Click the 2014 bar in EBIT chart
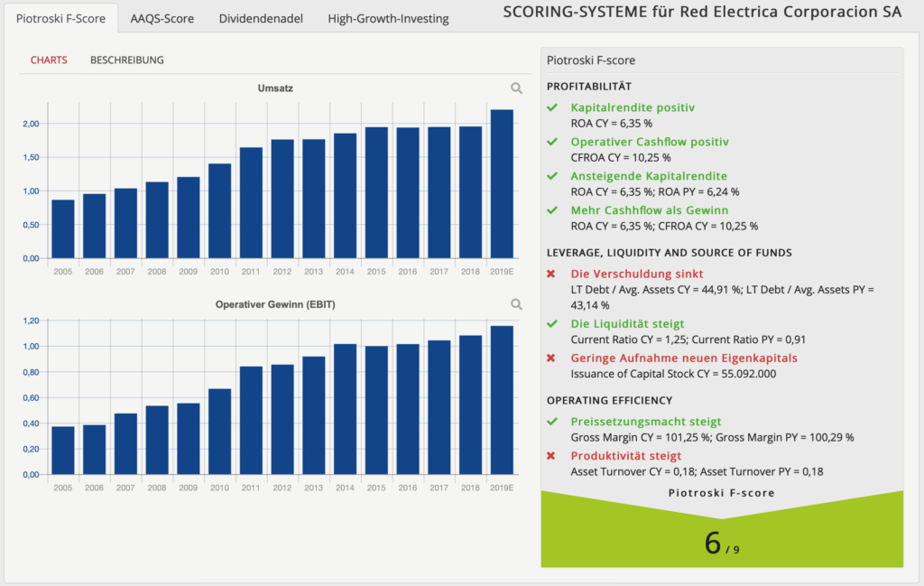924x586 pixels. pos(346,409)
